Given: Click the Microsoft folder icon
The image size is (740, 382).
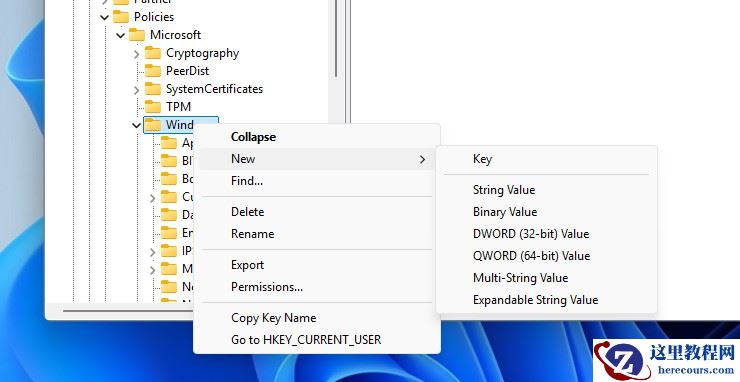Looking at the screenshot, I should pos(137,35).
